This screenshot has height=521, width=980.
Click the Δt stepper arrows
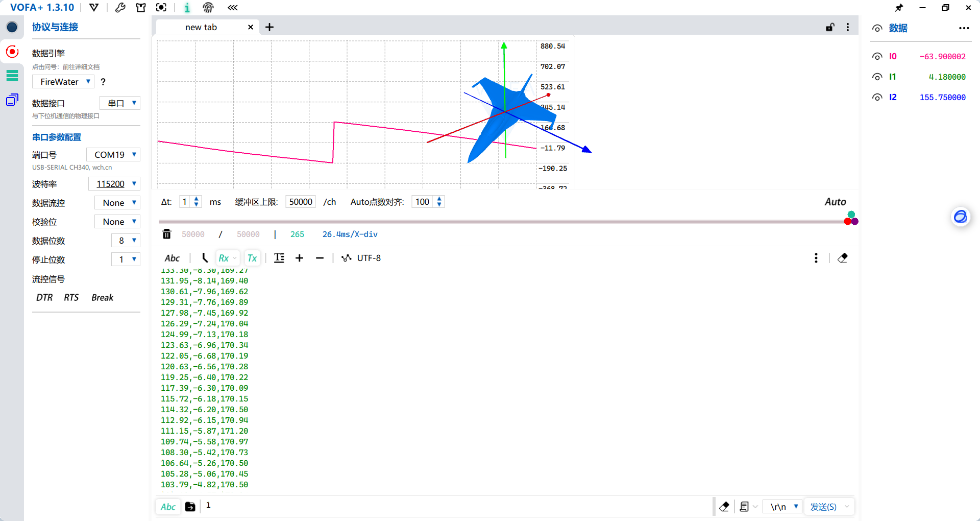click(x=196, y=202)
